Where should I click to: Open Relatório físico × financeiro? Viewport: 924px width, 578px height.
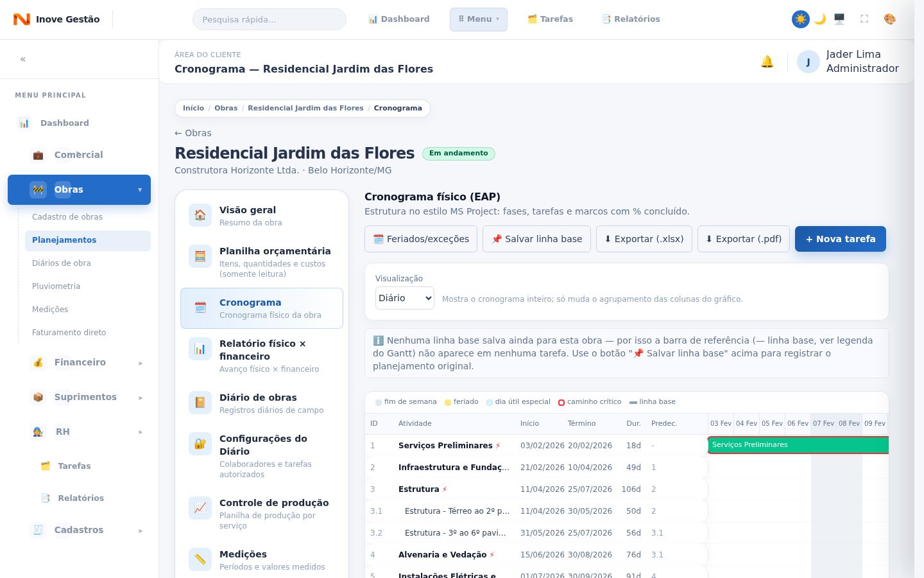(262, 356)
